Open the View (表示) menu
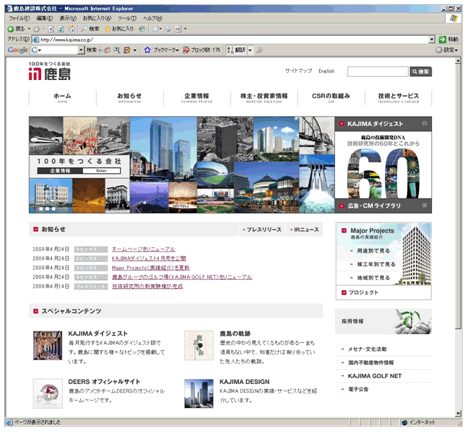 [x=68, y=18]
